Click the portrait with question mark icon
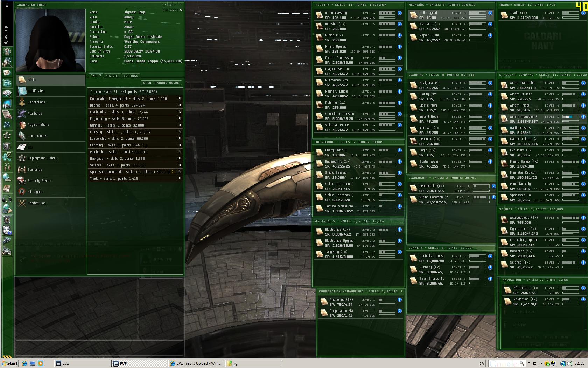The width and height of the screenshot is (588, 368). (x=7, y=230)
